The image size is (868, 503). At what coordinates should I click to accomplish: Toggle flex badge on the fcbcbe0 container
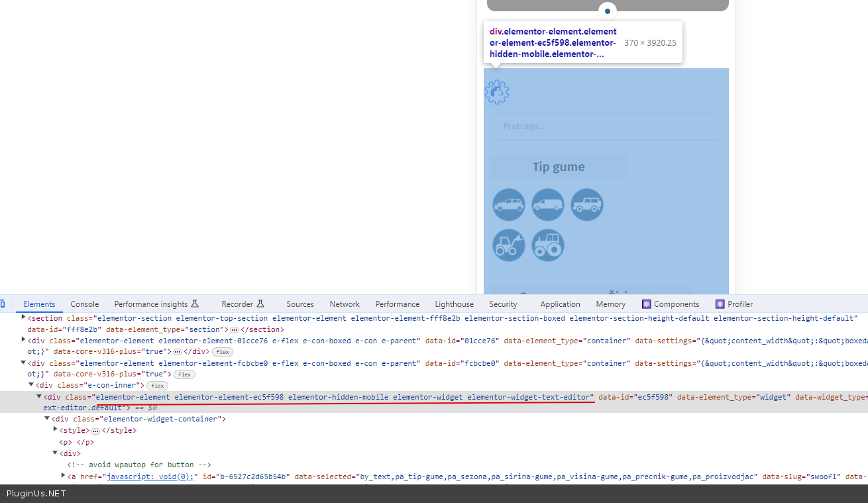click(184, 374)
